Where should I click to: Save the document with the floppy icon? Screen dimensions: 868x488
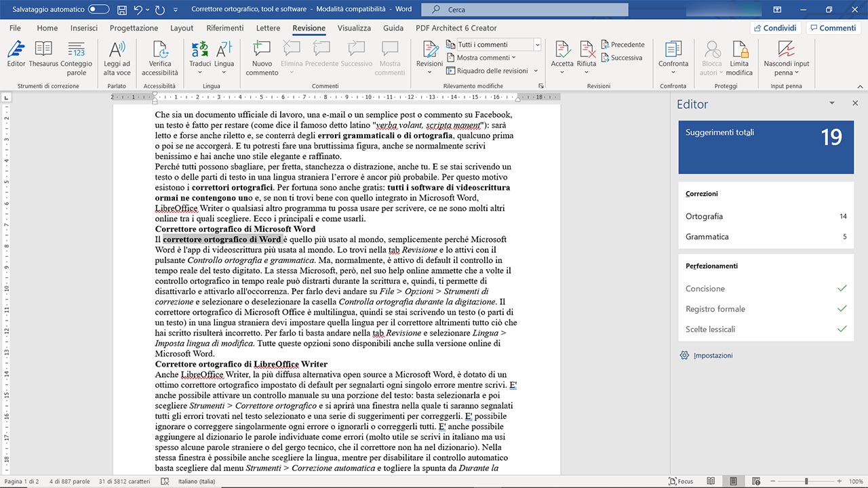pos(121,9)
